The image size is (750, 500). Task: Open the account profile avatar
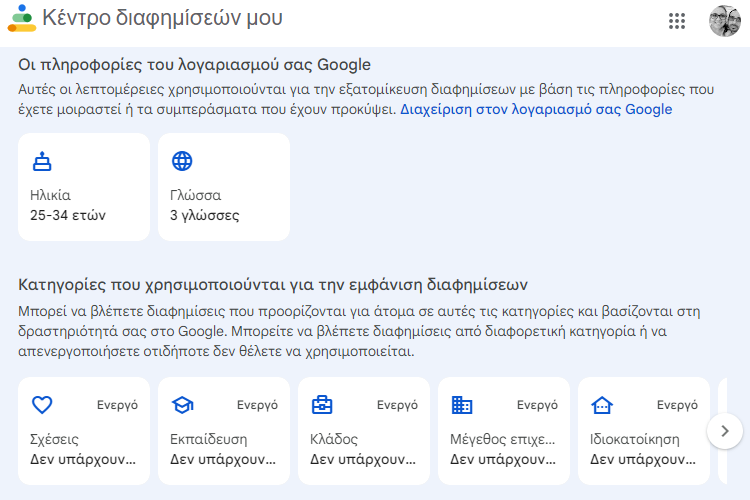pos(725,21)
